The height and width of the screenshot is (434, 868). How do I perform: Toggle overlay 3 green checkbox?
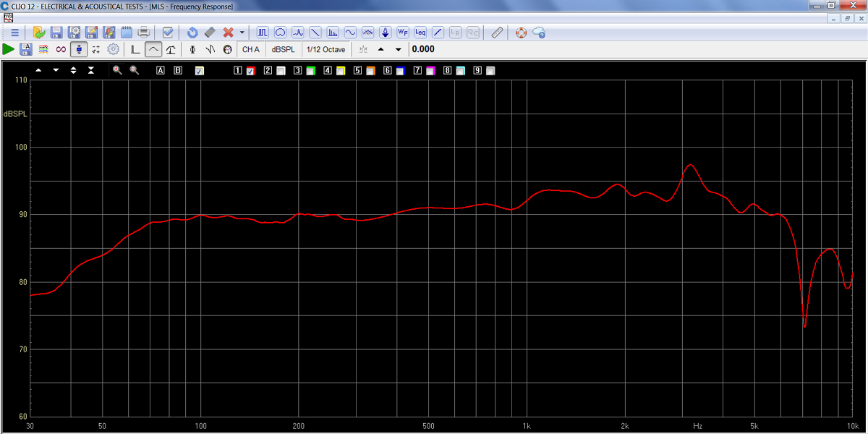coord(310,71)
